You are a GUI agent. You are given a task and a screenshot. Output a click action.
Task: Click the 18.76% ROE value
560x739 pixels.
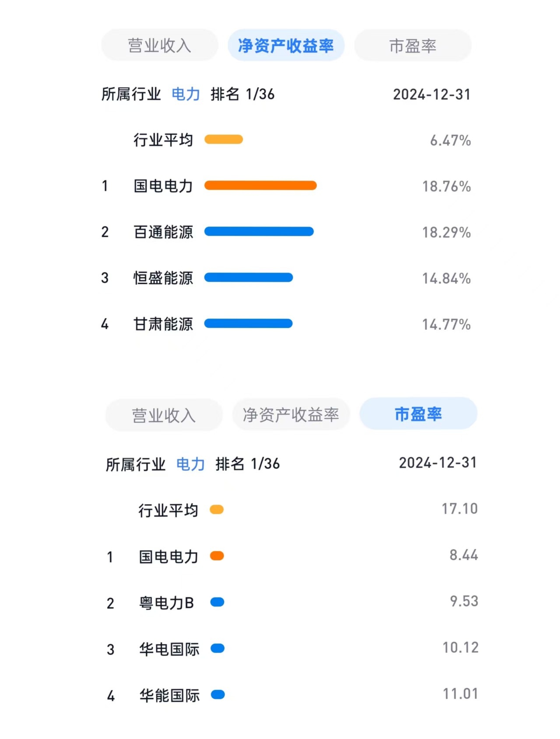446,186
